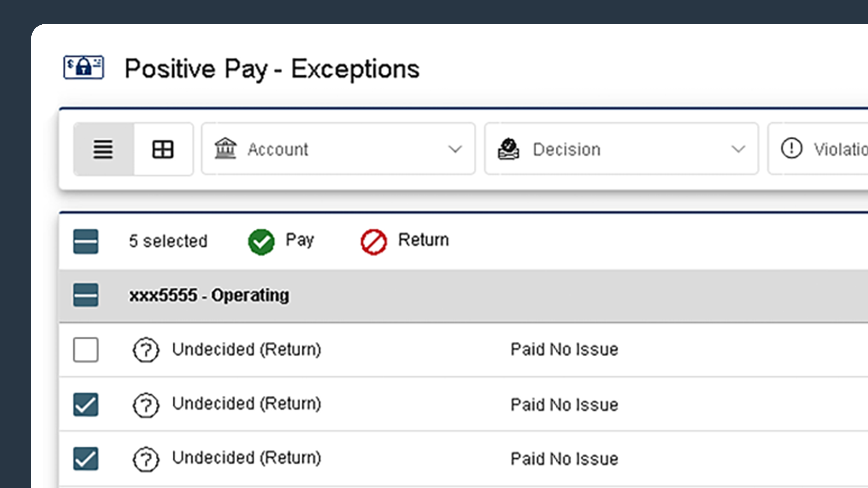
Task: Click the Account dropdown chevron arrow
Action: pyautogui.click(x=455, y=149)
